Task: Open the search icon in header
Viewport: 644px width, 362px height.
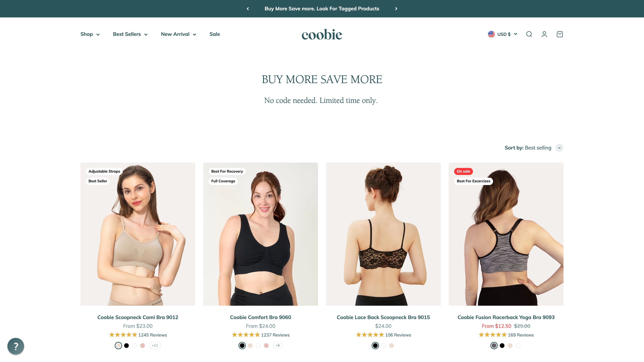Action: tap(529, 34)
